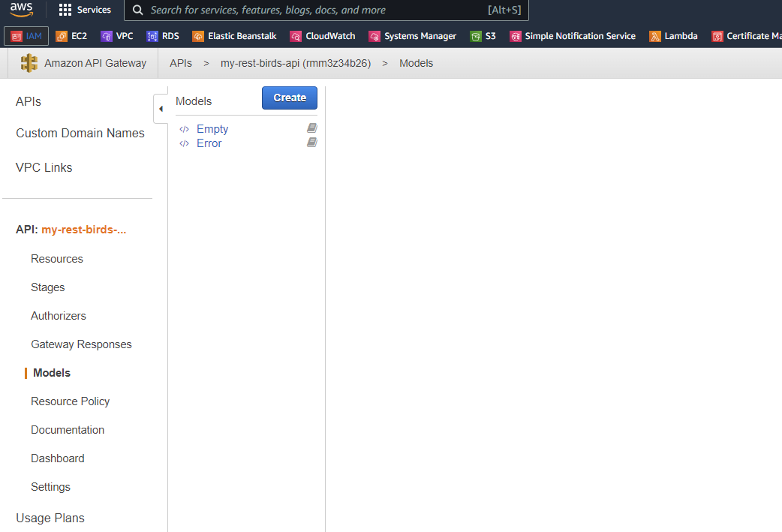Click the code icon beside Empty model
The image size is (782, 532).
pyautogui.click(x=184, y=129)
